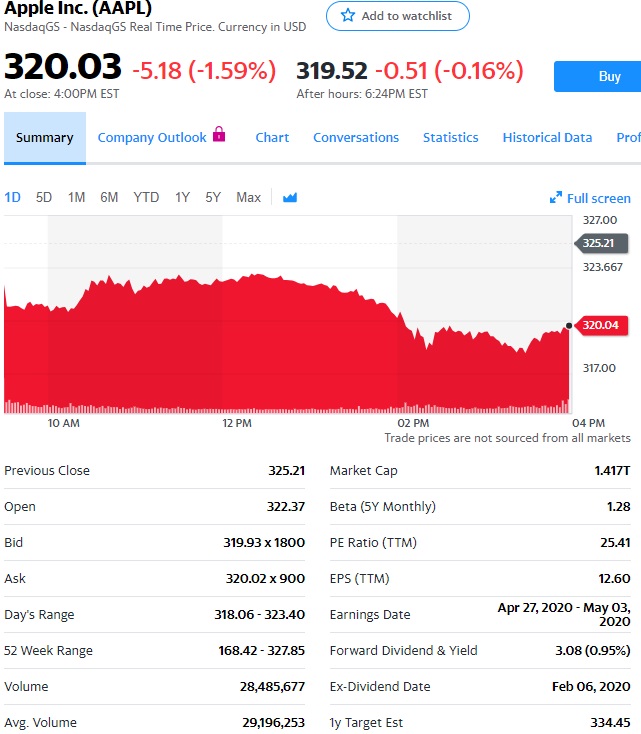Click the 325.21 previous close chart label
The height and width of the screenshot is (734, 641).
pos(600,243)
